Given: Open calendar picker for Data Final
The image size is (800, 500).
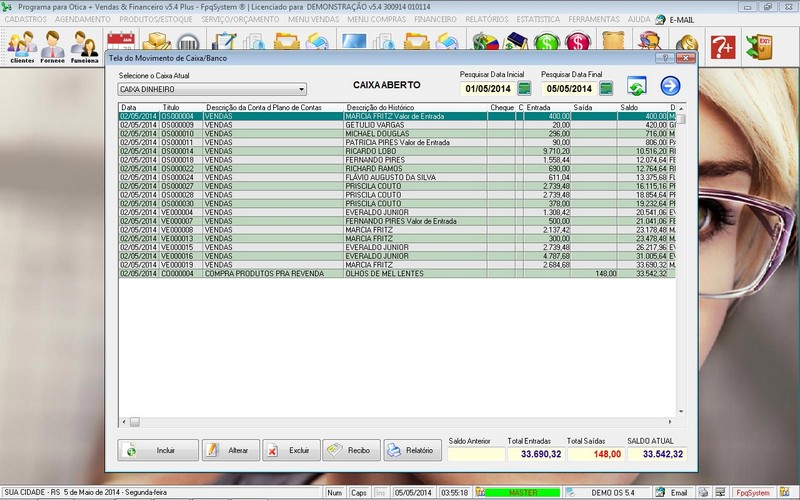Looking at the screenshot, I should pos(605,89).
